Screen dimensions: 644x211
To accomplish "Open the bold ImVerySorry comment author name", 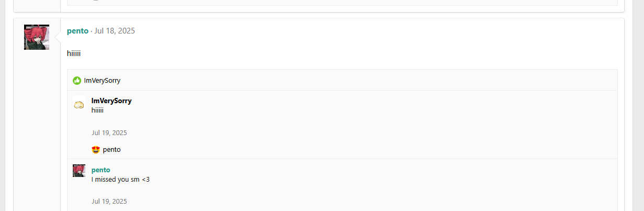I will point(112,101).
